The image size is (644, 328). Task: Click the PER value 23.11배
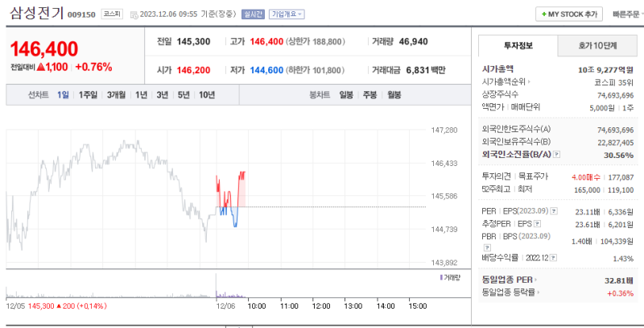pyautogui.click(x=588, y=212)
